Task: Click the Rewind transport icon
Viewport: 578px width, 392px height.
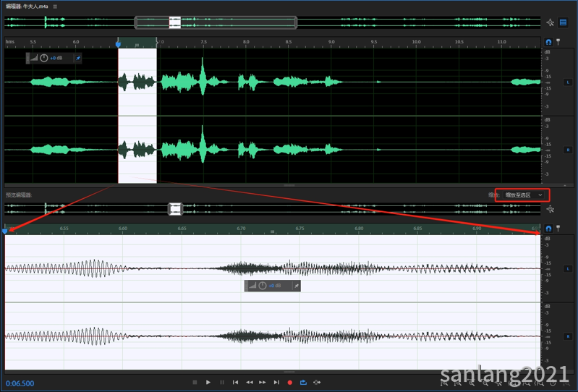Action: (249, 382)
